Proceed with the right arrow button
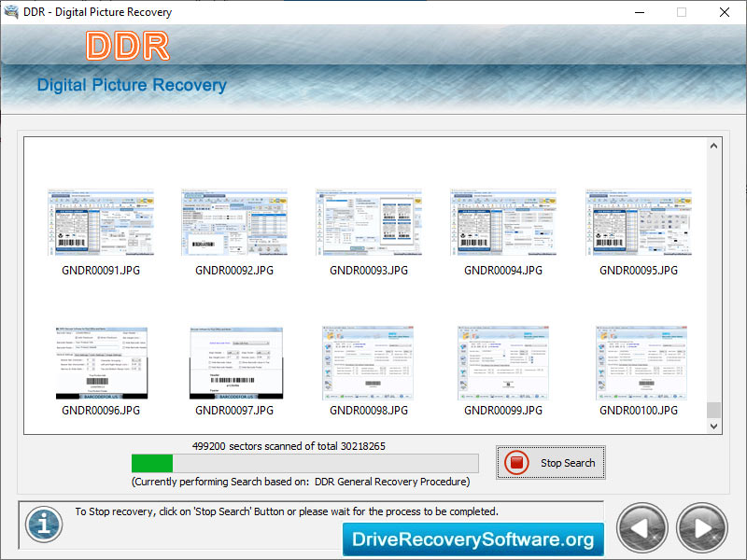Image resolution: width=747 pixels, height=560 pixels. point(702,528)
